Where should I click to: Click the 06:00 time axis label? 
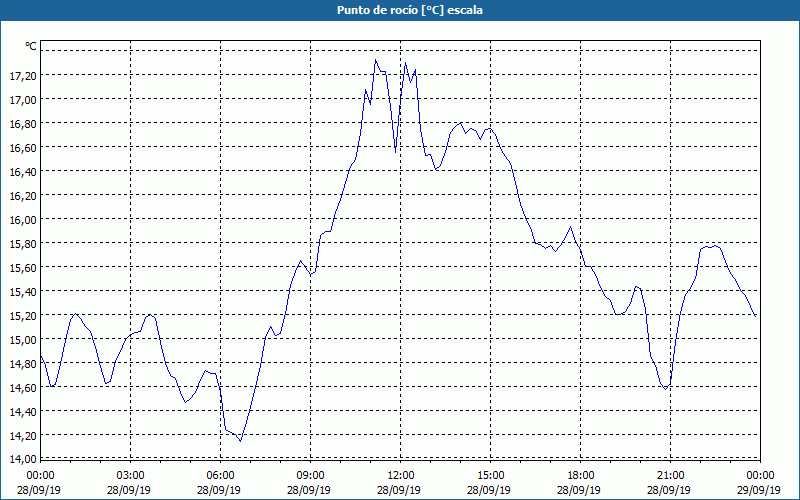tap(220, 476)
